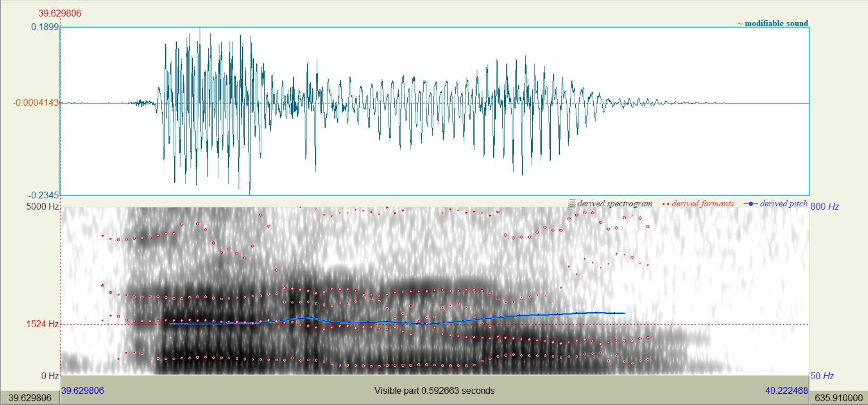Click the -0.0004143 amplitude cursor label
This screenshot has width=868, height=405.
coord(36,103)
